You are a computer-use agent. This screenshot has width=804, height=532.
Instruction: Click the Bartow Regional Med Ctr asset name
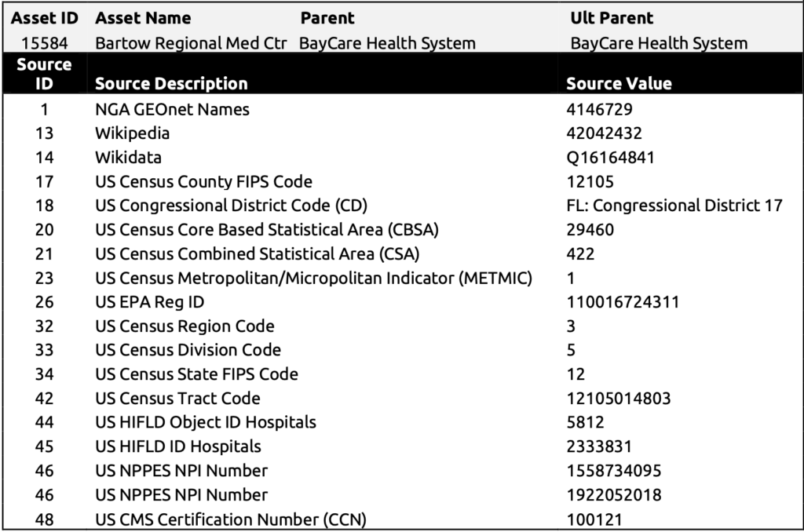(191, 43)
